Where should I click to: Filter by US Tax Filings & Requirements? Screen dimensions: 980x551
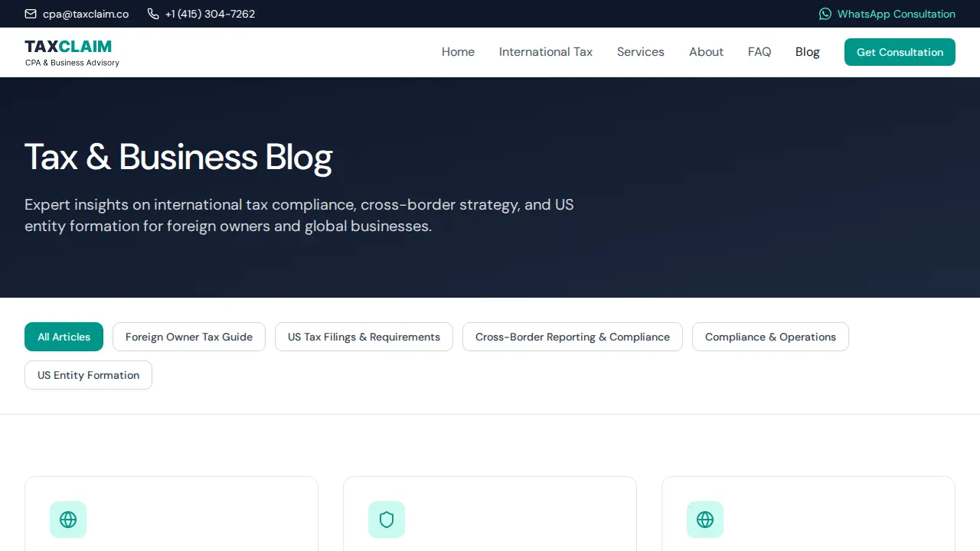click(364, 337)
